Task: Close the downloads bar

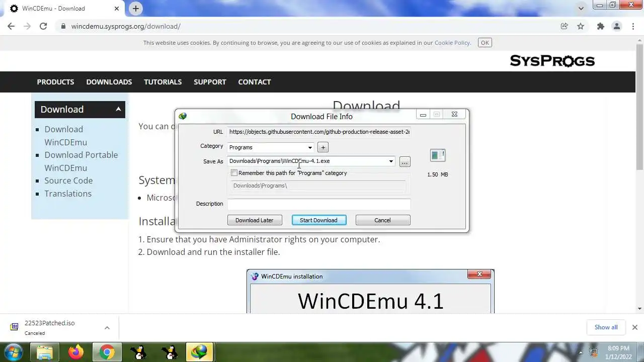Action: tap(634, 327)
